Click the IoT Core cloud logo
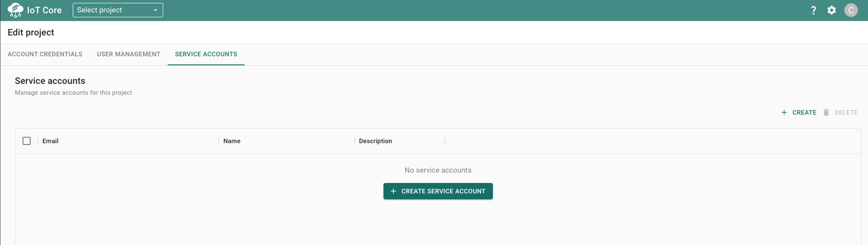 [15, 10]
